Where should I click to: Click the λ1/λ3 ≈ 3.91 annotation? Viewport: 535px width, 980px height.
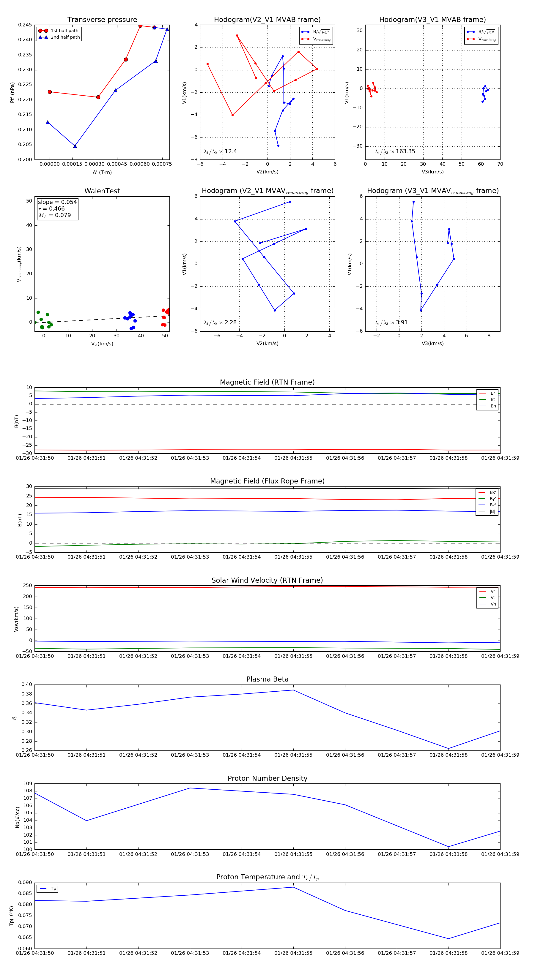point(391,323)
